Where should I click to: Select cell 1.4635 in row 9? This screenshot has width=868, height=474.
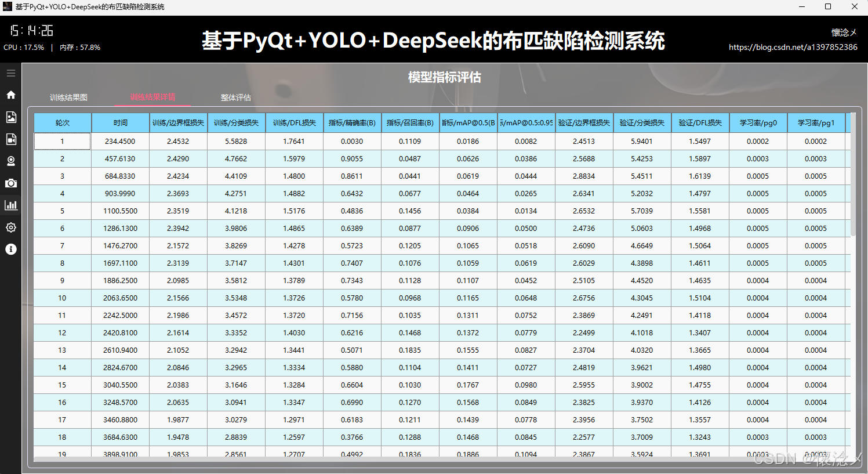700,280
